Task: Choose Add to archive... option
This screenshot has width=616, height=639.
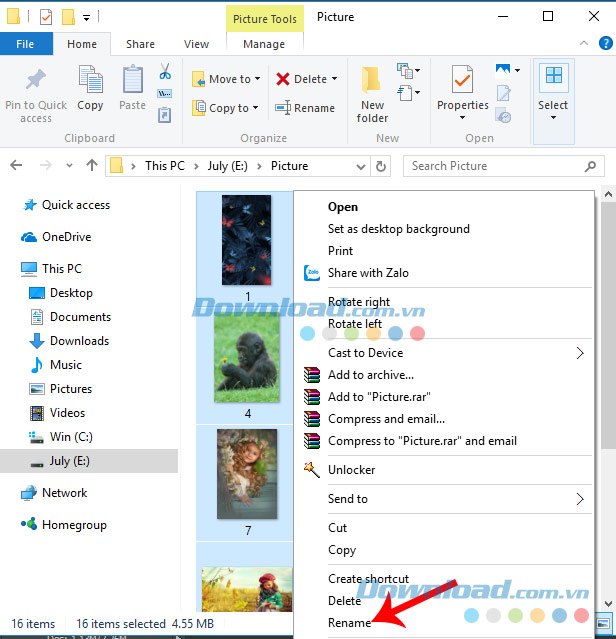Action: coord(371,375)
